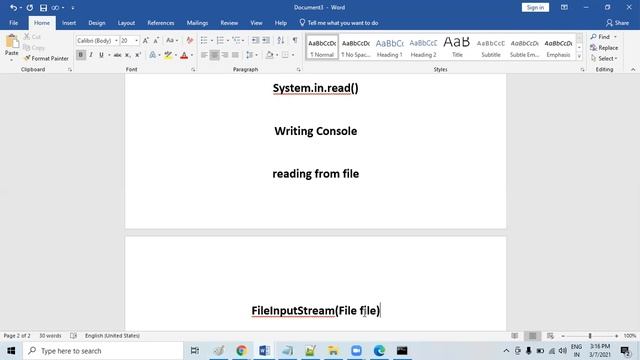Click Find in Editing group
This screenshot has height=360, width=640.
tap(604, 37)
